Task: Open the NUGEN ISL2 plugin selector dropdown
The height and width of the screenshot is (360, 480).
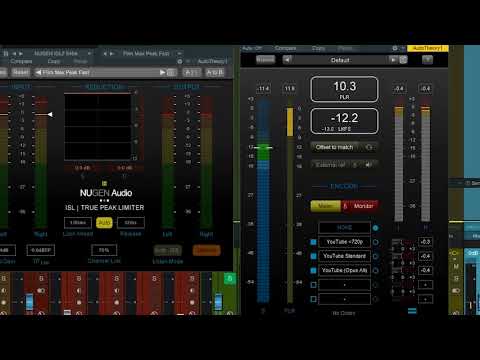Action: pos(89,53)
